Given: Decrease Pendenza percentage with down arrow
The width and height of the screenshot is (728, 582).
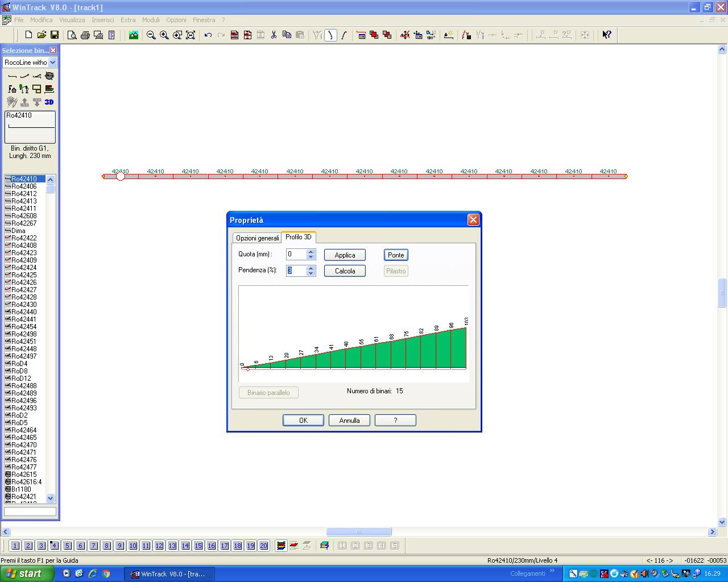Looking at the screenshot, I should [311, 273].
